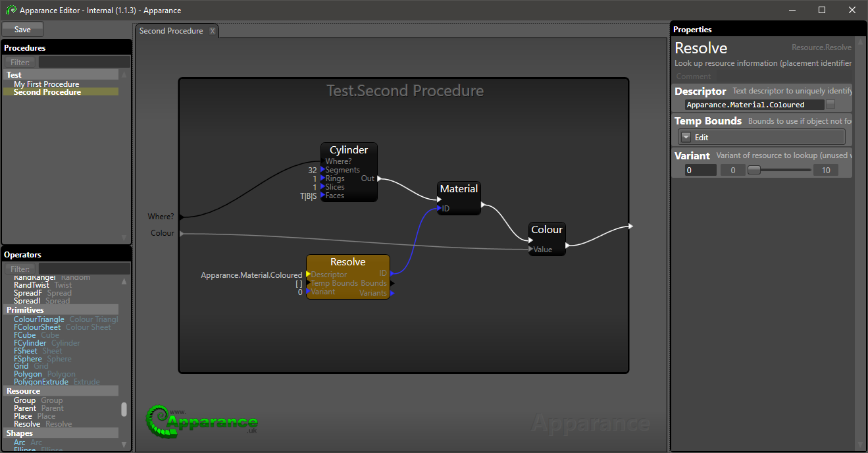Viewport: 868px width, 453px height.
Task: Click the Operators list scrollbar thumb
Action: 124,410
